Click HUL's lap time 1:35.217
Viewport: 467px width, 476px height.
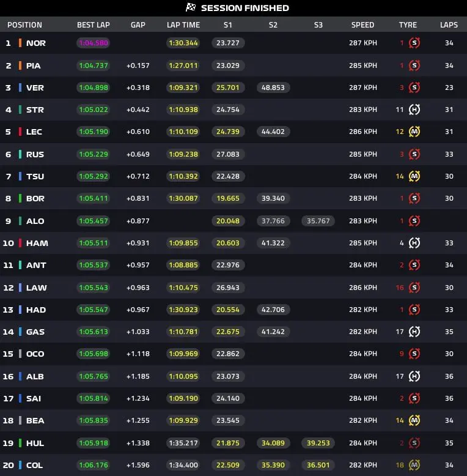(x=183, y=443)
